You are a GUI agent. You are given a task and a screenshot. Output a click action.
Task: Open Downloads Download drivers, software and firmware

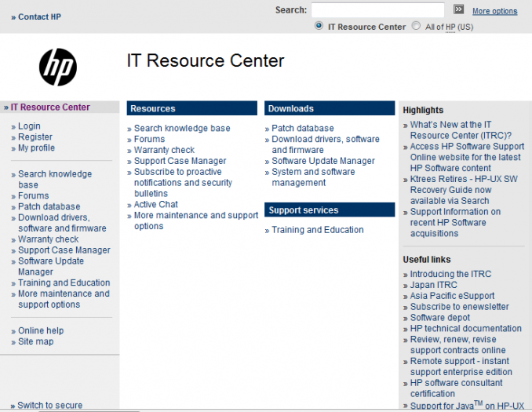click(x=326, y=144)
